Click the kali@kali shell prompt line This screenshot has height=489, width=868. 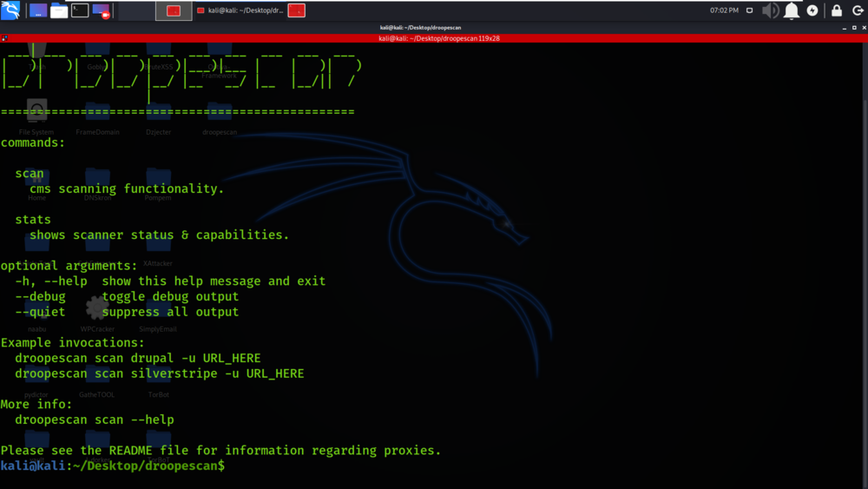pos(113,466)
